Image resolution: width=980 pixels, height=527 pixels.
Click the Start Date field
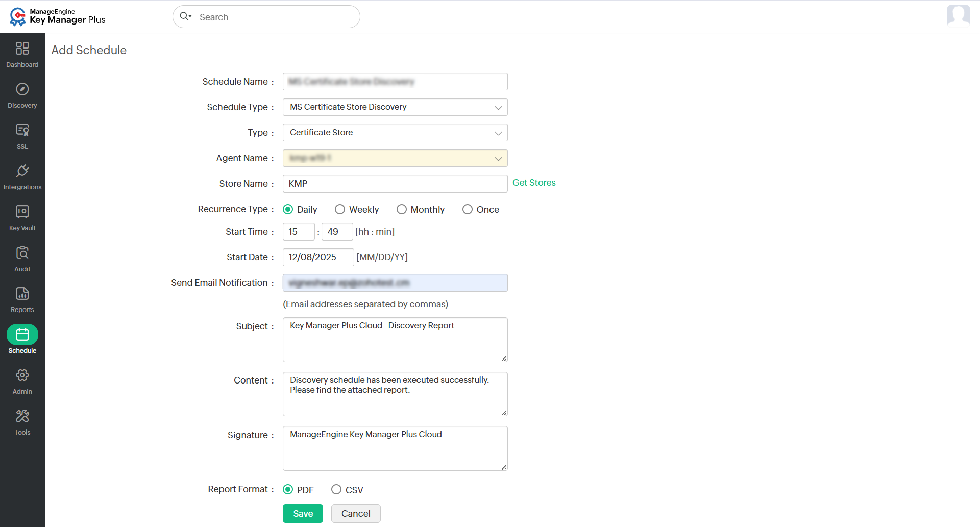[x=318, y=257]
